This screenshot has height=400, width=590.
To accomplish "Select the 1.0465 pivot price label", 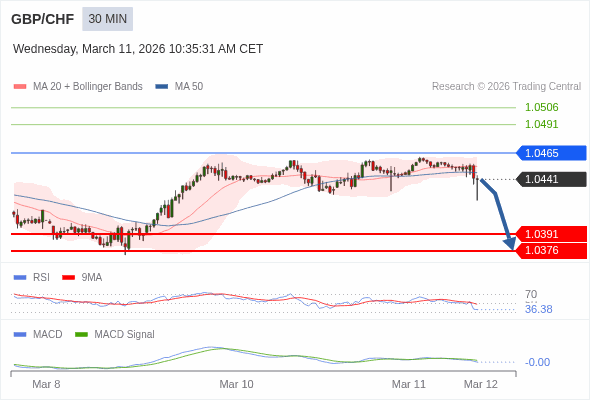I will coord(551,153).
